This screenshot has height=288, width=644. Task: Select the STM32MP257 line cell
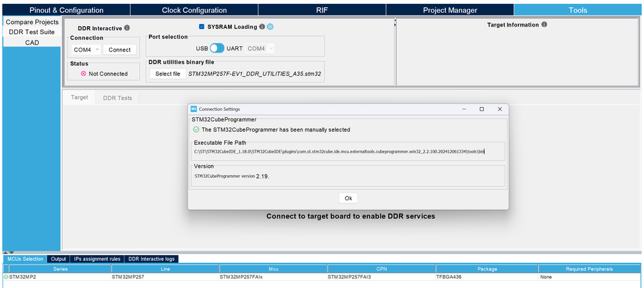click(x=165, y=277)
